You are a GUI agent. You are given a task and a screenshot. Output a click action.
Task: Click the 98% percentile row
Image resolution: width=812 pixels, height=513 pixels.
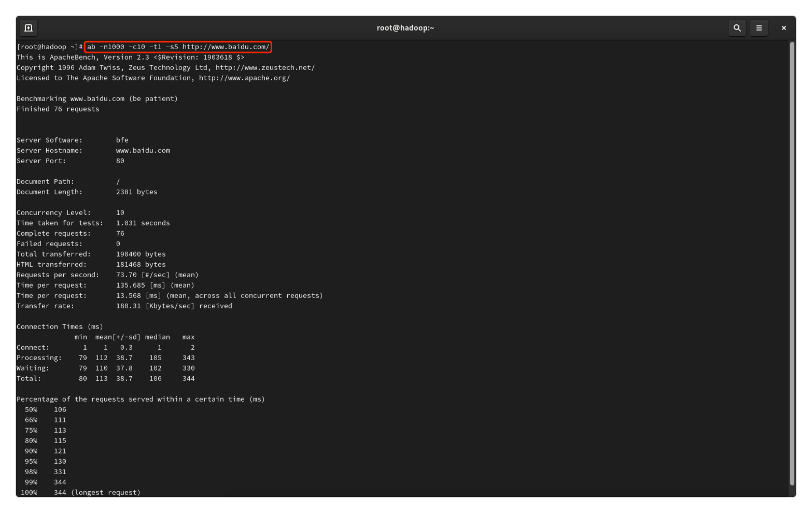tap(46, 472)
